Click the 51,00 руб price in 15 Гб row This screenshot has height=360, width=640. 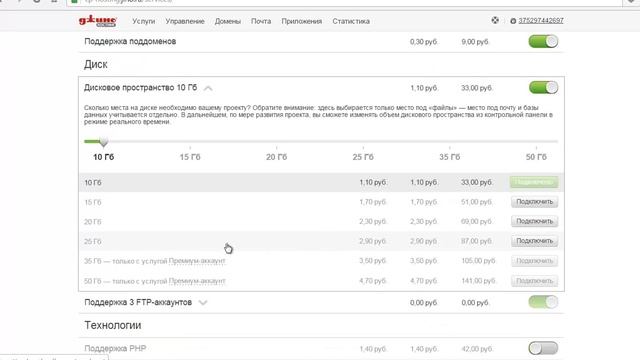click(x=477, y=202)
